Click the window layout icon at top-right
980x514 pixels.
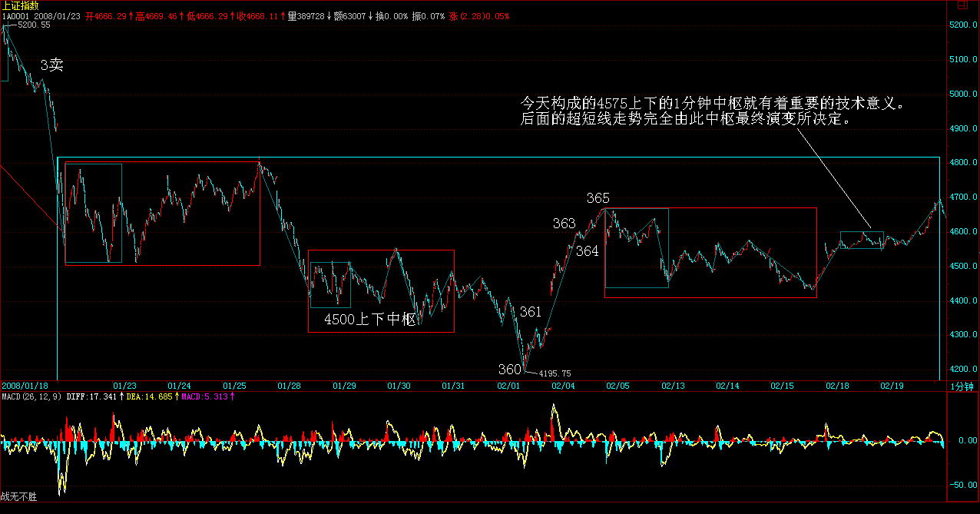[962, 5]
